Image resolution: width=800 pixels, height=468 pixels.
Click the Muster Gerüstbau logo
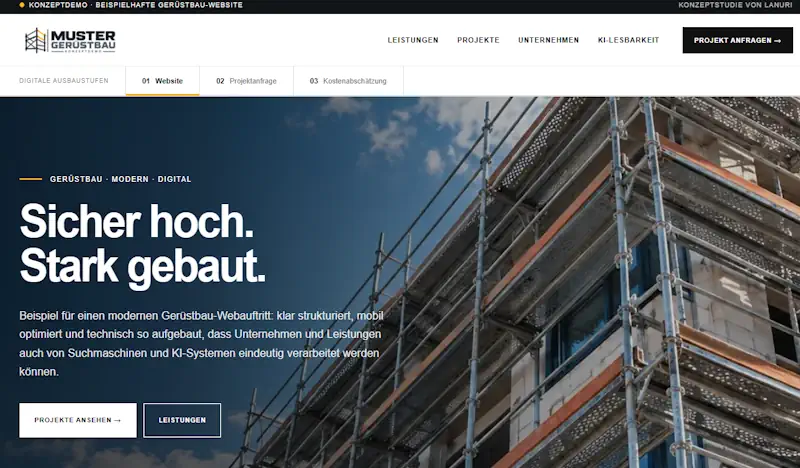pyautogui.click(x=70, y=41)
